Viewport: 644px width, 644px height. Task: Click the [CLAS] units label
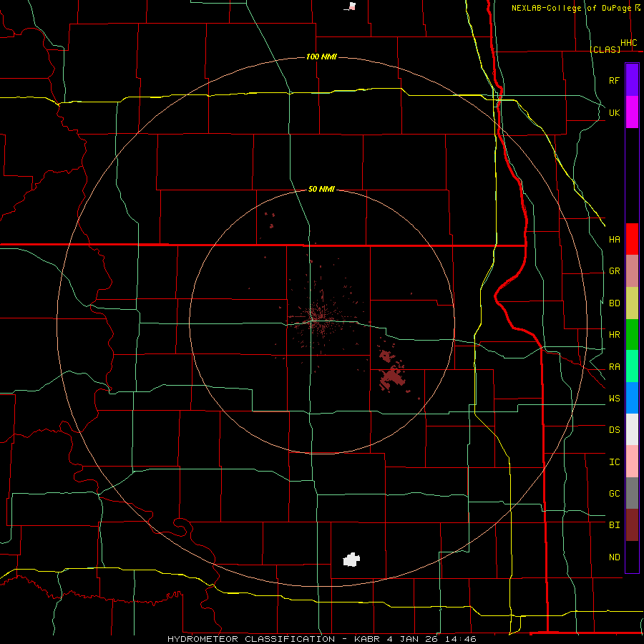(x=605, y=49)
